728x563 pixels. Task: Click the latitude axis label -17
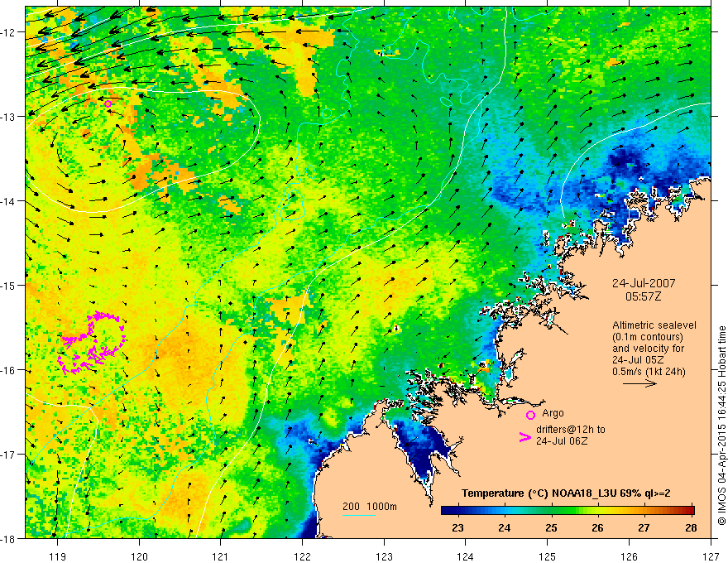(9, 454)
